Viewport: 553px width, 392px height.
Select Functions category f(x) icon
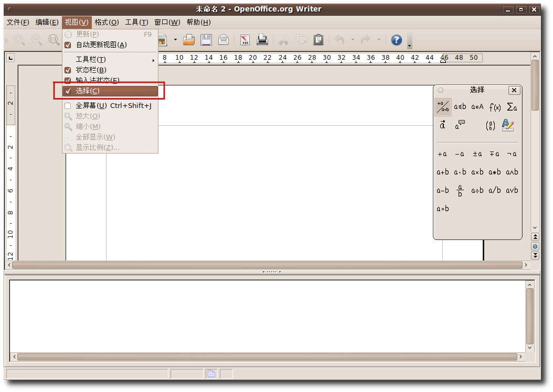(x=495, y=107)
